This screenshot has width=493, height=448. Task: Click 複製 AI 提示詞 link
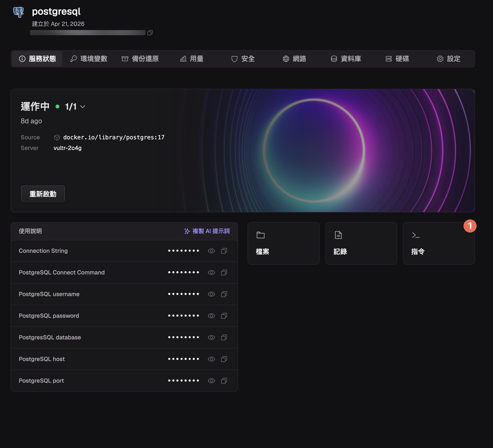click(x=207, y=231)
